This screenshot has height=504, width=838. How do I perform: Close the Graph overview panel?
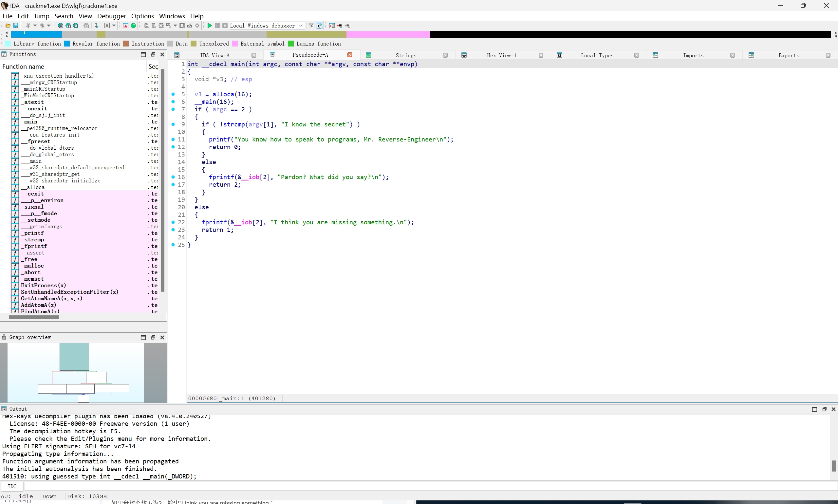(x=162, y=337)
